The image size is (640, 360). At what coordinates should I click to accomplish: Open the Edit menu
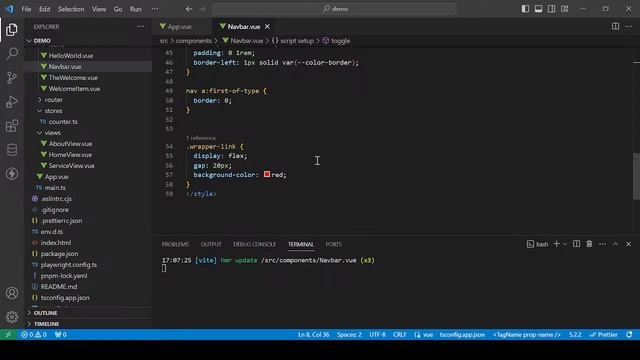point(44,9)
